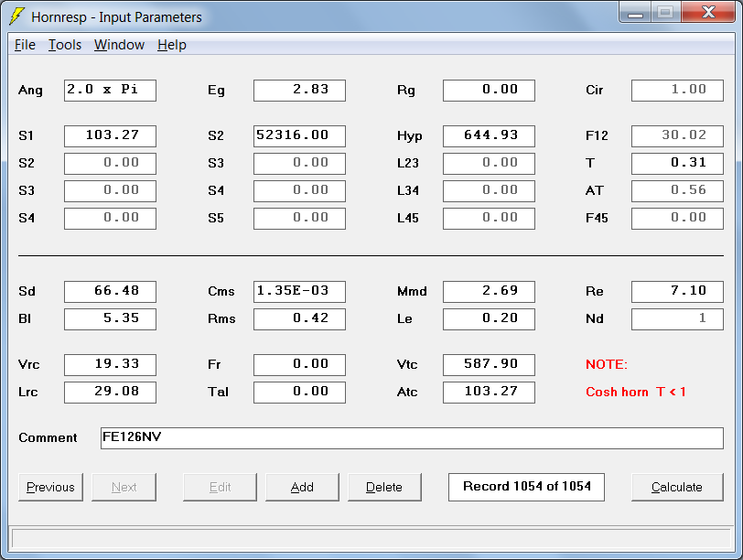Click the red Cosh horn T < 1 note
The width and height of the screenshot is (743, 560).
(635, 393)
